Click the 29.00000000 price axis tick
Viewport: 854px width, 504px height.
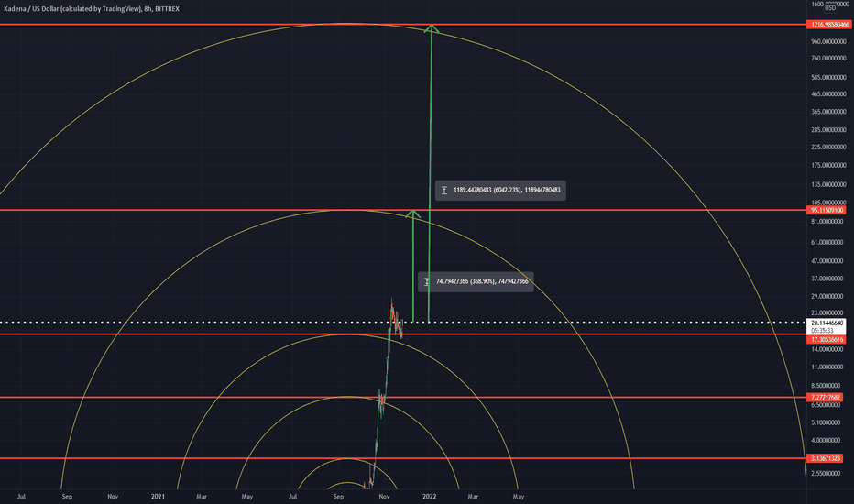[827, 296]
